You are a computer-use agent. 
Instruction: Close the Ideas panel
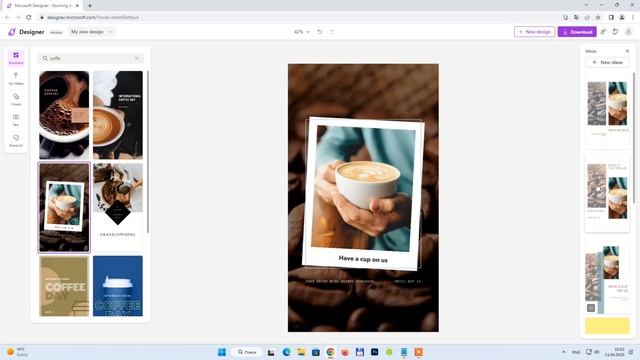627,51
